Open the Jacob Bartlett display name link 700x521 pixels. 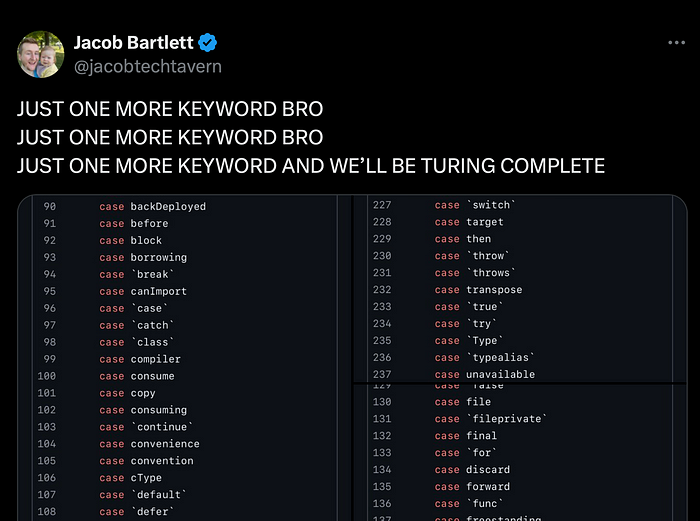(134, 43)
